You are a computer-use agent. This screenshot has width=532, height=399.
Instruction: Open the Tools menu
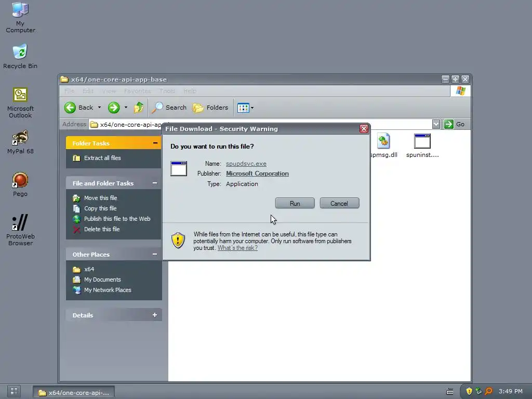(x=167, y=91)
